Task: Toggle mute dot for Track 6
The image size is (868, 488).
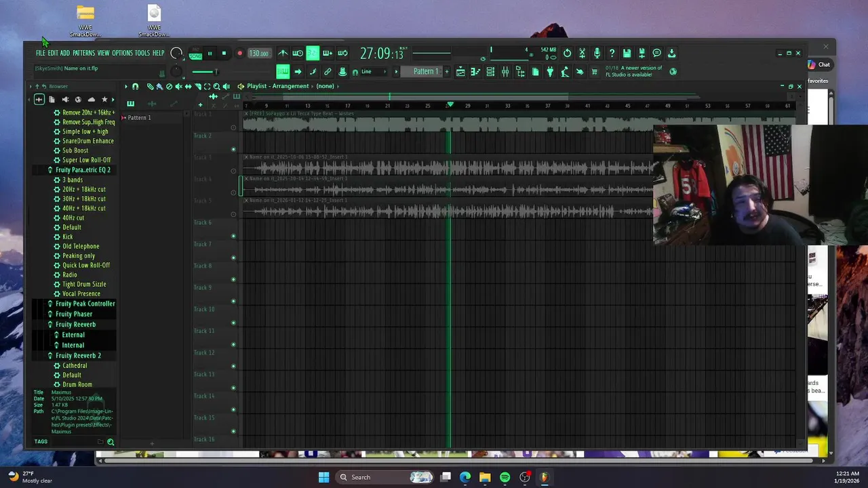Action: click(x=234, y=236)
